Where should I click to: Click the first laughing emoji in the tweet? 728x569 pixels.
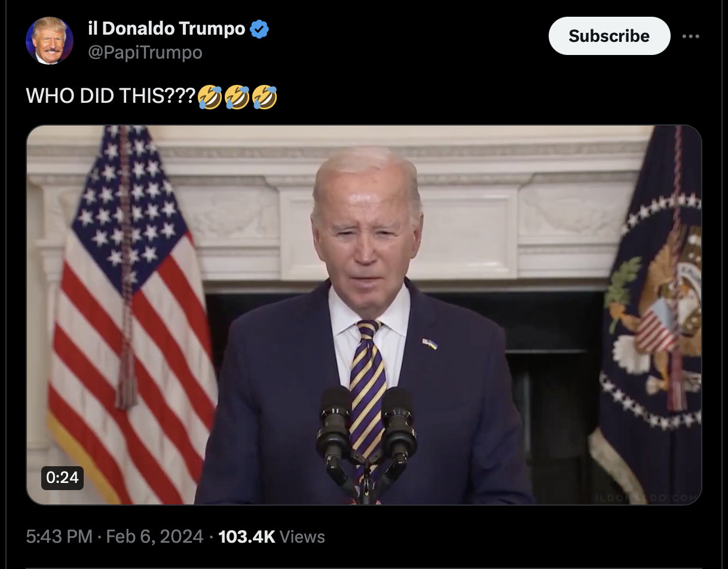coord(210,97)
